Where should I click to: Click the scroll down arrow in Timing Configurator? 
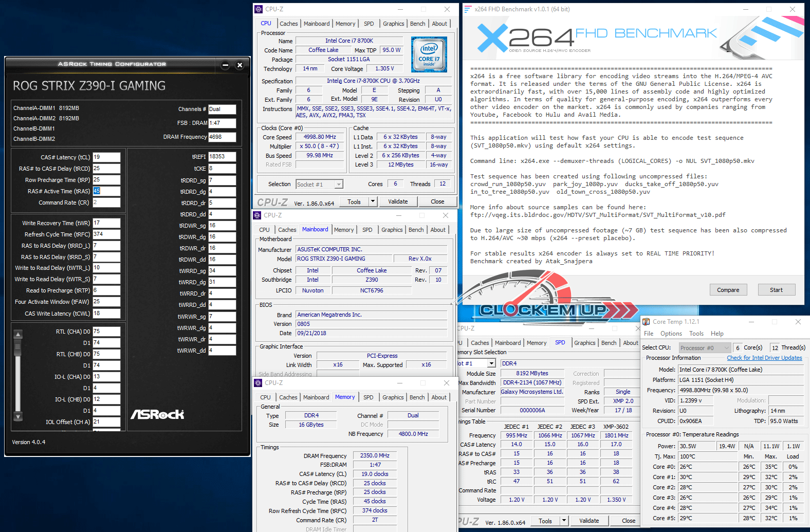(x=18, y=416)
